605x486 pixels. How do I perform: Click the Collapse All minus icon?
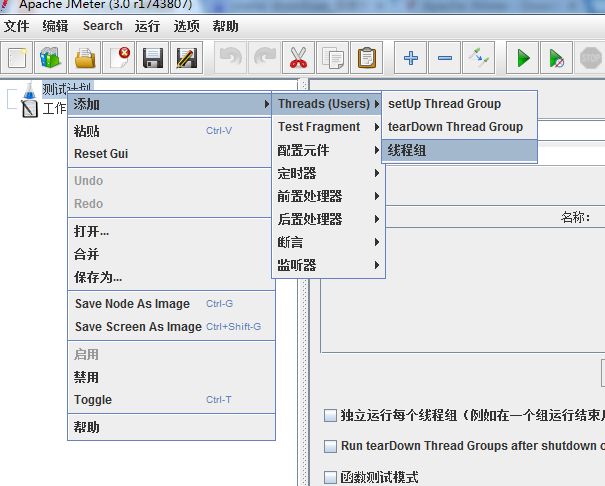[x=444, y=58]
